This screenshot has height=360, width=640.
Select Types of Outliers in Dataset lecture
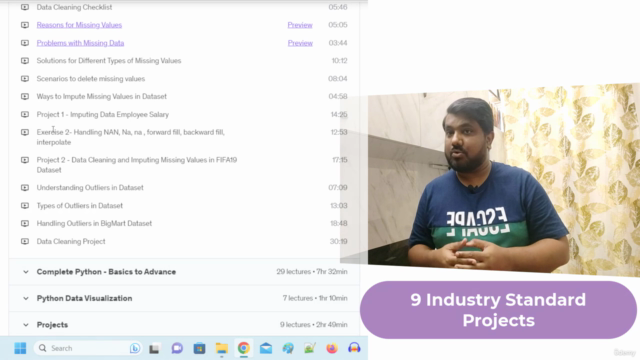80,206
